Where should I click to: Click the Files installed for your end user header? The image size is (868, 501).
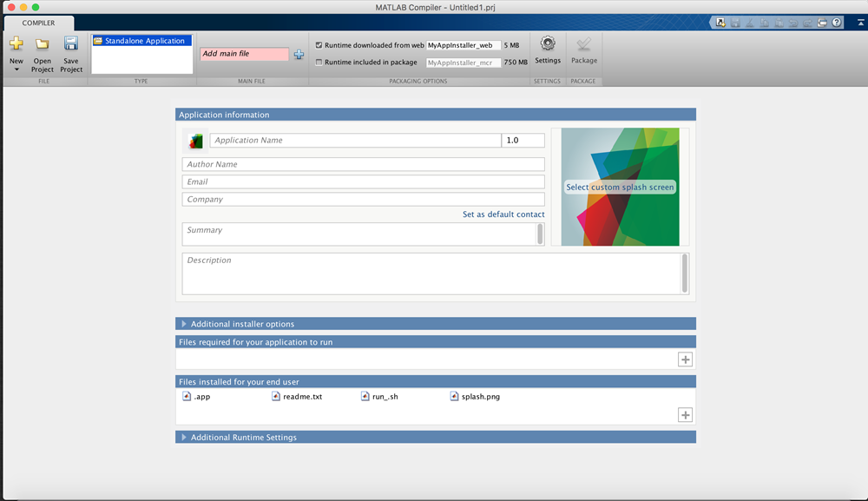(436, 382)
